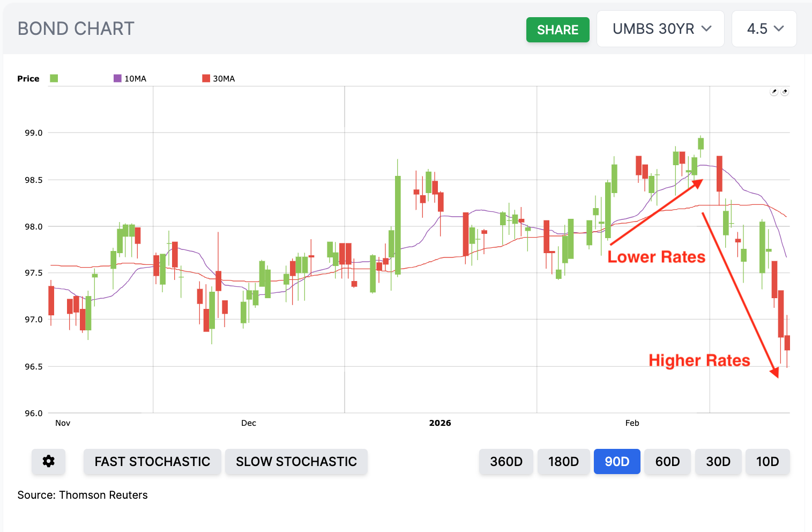Click the highest green candle near 99.0
This screenshot has width=812, height=532.
(701, 143)
